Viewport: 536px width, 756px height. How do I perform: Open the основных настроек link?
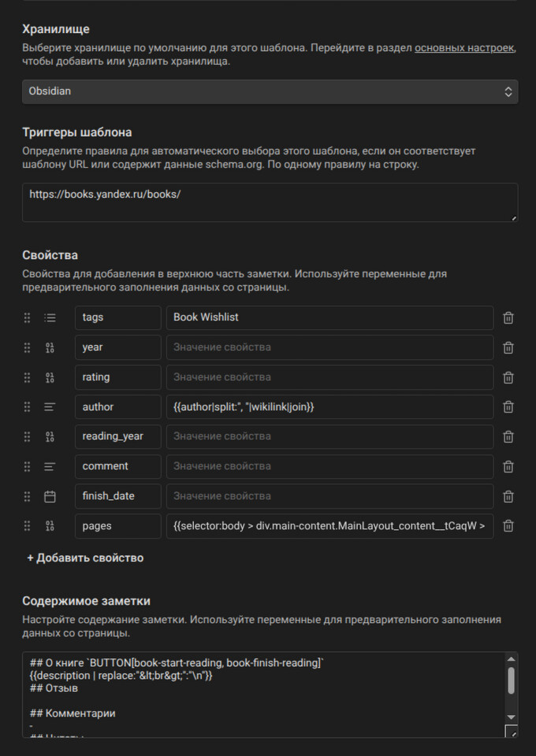coord(464,47)
